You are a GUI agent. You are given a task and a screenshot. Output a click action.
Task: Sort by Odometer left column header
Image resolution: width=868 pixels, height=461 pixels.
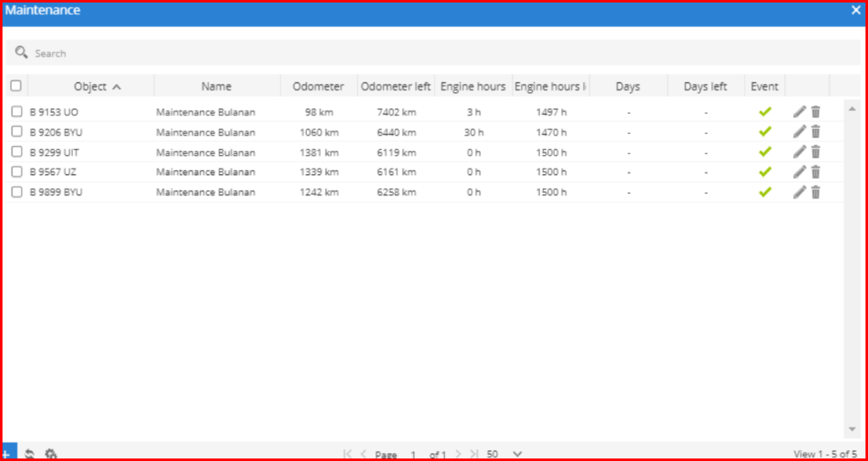click(x=395, y=86)
